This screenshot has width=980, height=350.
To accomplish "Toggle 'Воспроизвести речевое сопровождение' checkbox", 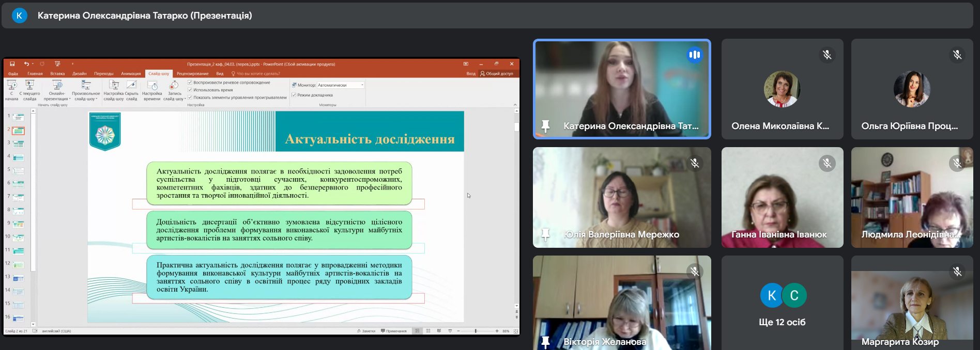I will 190,83.
